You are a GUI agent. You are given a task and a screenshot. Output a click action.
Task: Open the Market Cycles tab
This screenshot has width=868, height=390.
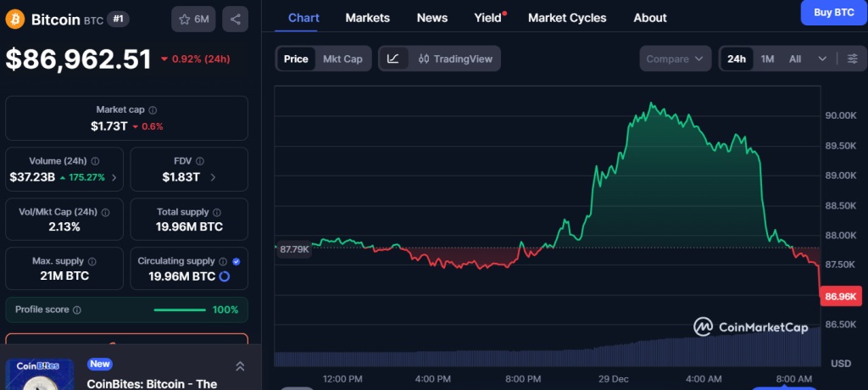(567, 18)
